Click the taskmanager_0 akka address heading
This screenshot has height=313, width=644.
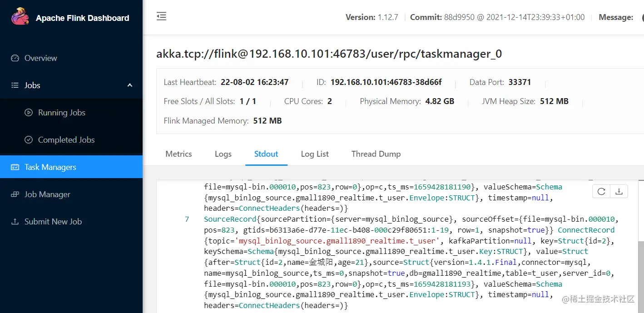(x=329, y=54)
